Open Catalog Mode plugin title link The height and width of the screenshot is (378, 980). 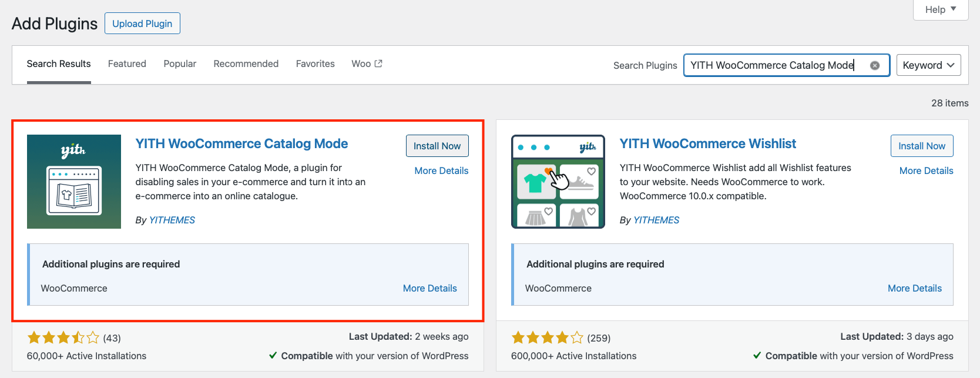click(x=241, y=143)
